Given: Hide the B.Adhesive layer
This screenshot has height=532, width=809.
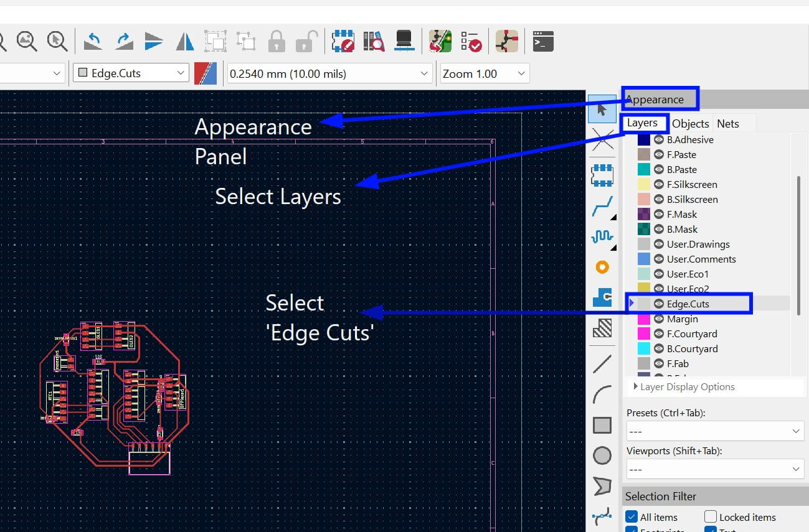Looking at the screenshot, I should click(x=659, y=140).
